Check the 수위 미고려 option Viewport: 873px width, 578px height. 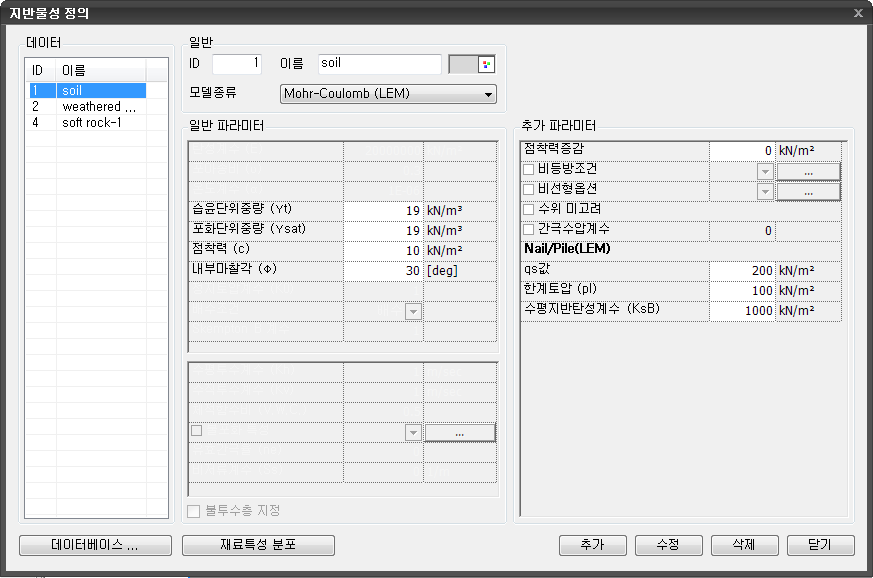pyautogui.click(x=529, y=210)
